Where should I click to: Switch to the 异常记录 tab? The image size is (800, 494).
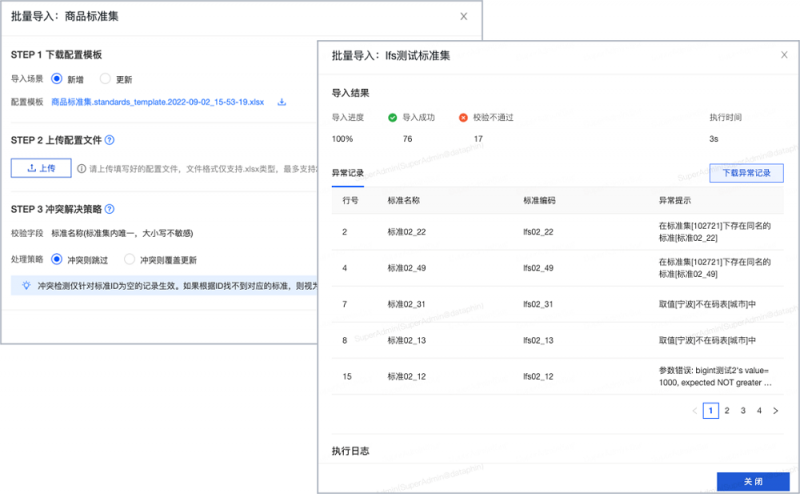pos(347,173)
